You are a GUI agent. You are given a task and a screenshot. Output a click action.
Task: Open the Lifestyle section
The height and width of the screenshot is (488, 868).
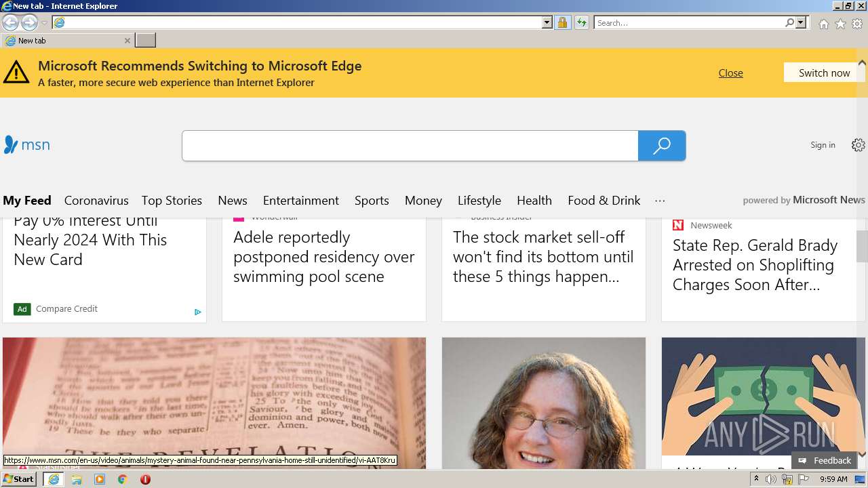click(479, 201)
